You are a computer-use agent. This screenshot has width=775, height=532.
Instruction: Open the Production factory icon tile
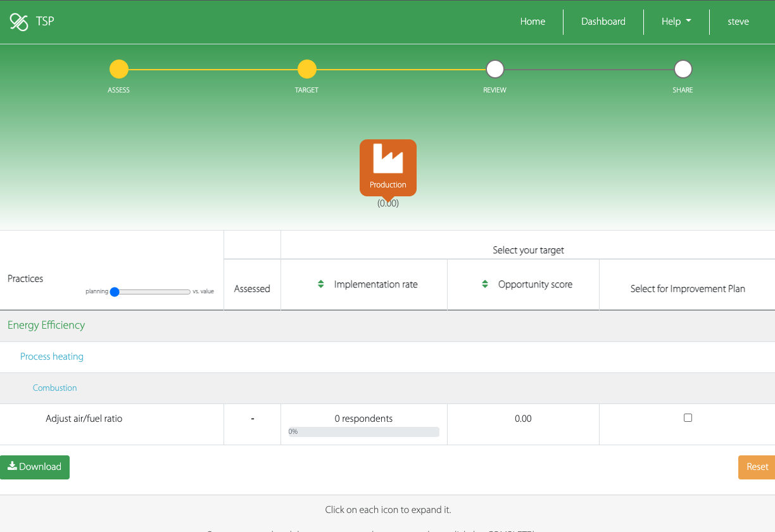(387, 167)
